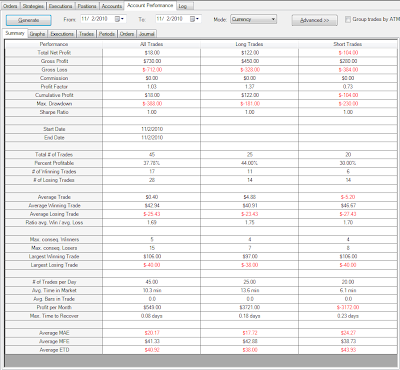Expand the Mode Currency combo box
Screen dimensions: 400x370
[x=253, y=19]
